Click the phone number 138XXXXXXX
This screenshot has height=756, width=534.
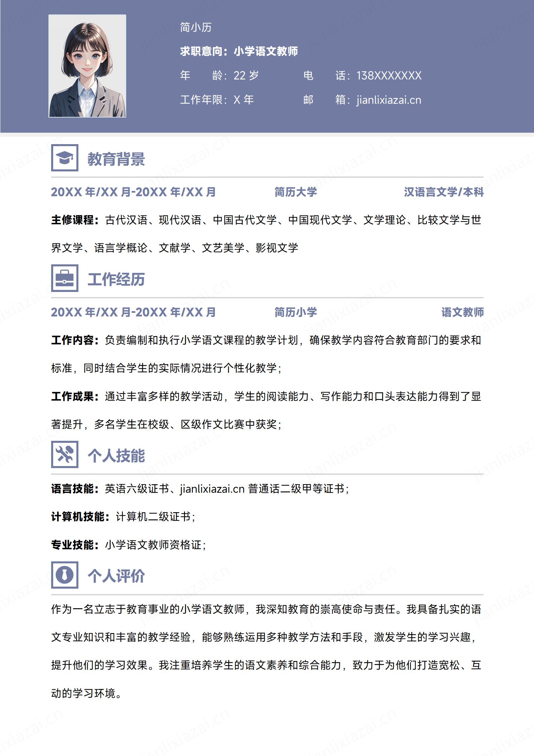point(389,75)
